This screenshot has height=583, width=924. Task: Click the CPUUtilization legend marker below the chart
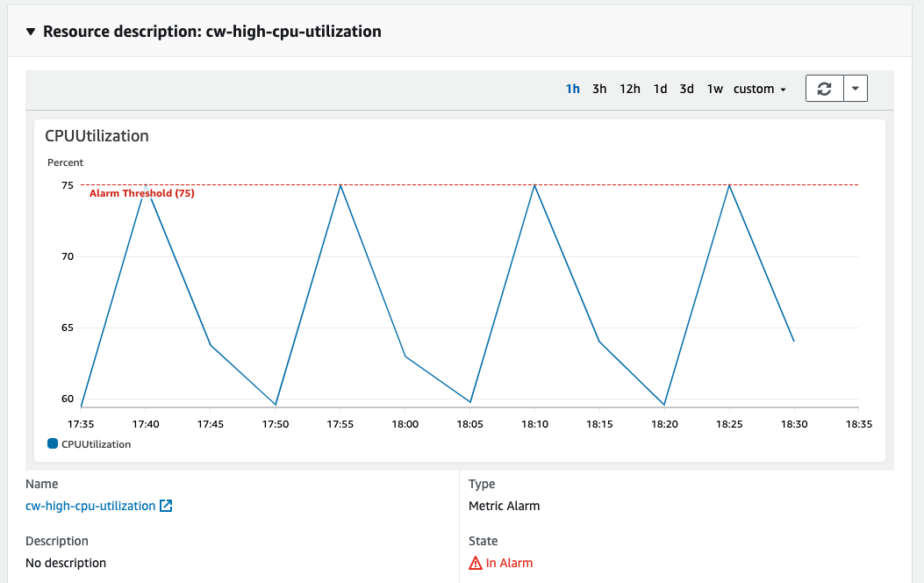click(52, 443)
